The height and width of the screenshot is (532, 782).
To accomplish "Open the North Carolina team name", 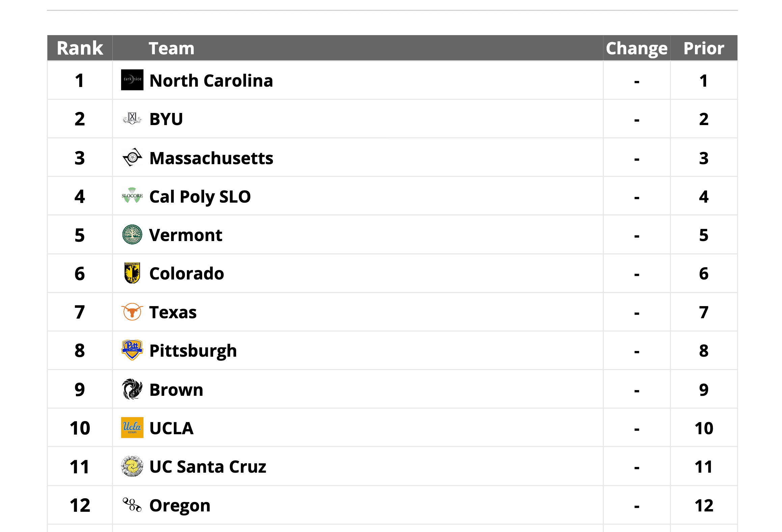I will [x=211, y=81].
